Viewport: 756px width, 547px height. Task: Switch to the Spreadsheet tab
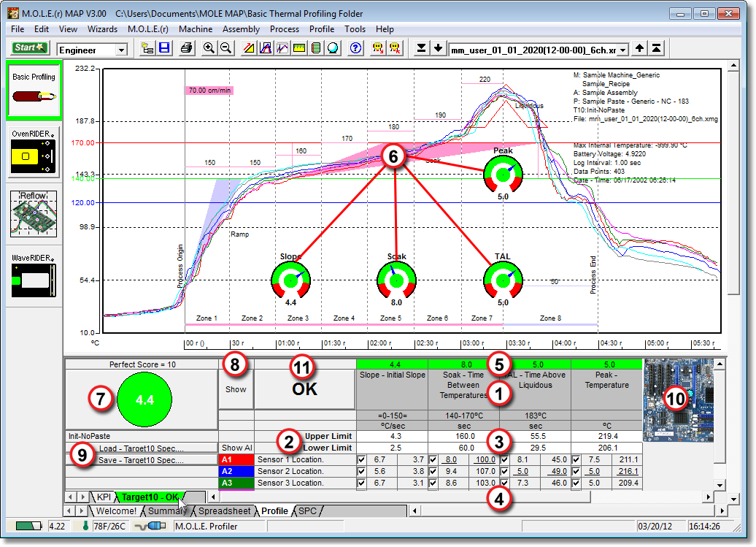coord(224,510)
